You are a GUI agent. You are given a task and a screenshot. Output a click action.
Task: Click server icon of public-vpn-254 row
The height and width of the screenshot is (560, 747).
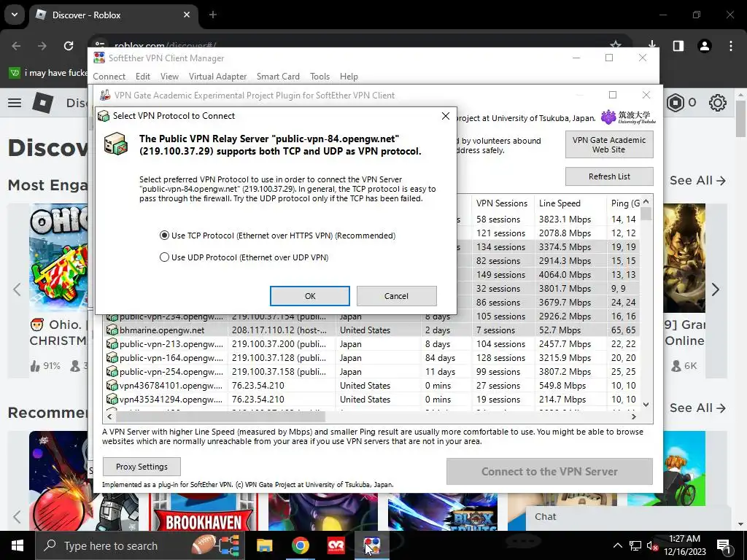pyautogui.click(x=112, y=371)
